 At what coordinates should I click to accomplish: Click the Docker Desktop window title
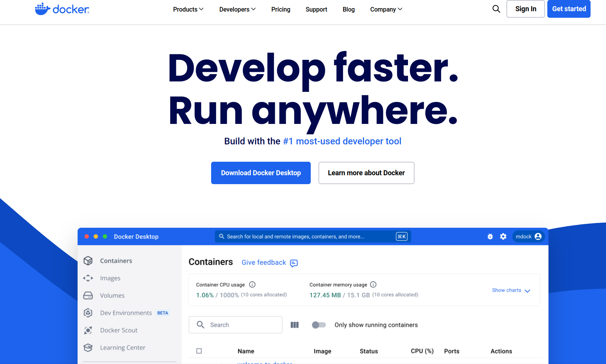[136, 237]
